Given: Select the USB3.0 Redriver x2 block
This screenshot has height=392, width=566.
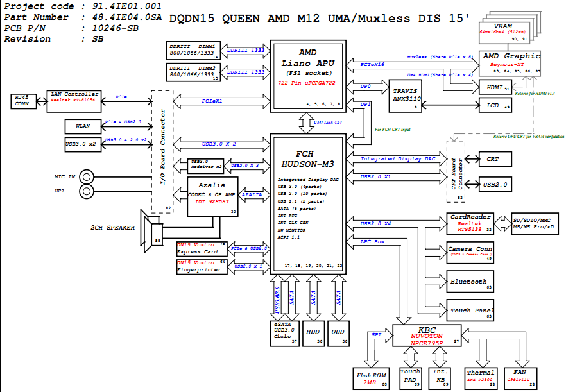Looking at the screenshot, I should [x=205, y=166].
